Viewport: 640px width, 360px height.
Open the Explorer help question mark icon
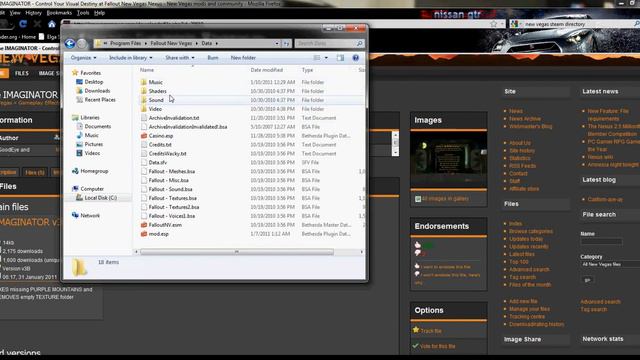(356, 58)
